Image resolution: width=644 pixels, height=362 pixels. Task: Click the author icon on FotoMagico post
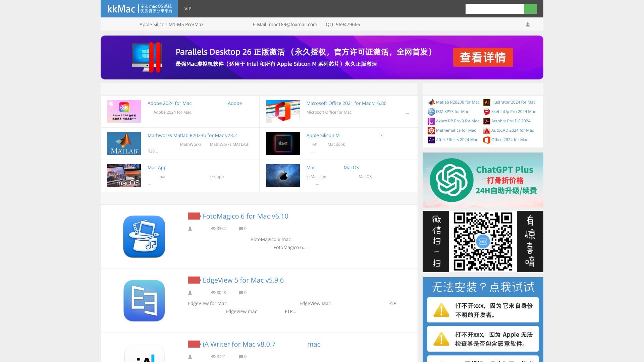pyautogui.click(x=190, y=229)
